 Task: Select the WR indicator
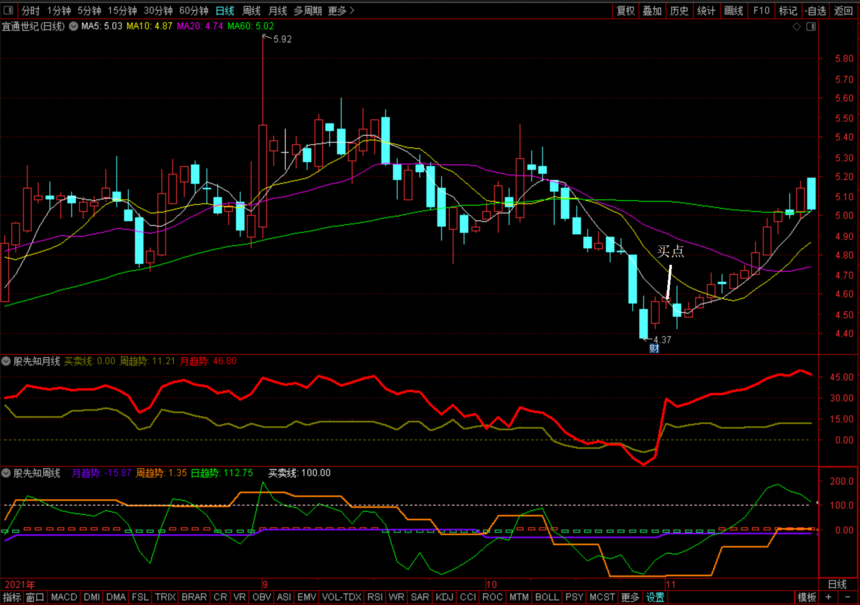[x=397, y=597]
